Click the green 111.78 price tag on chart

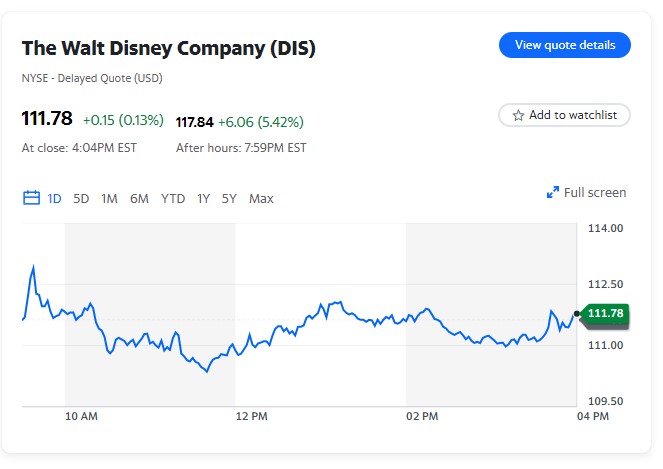pos(605,314)
